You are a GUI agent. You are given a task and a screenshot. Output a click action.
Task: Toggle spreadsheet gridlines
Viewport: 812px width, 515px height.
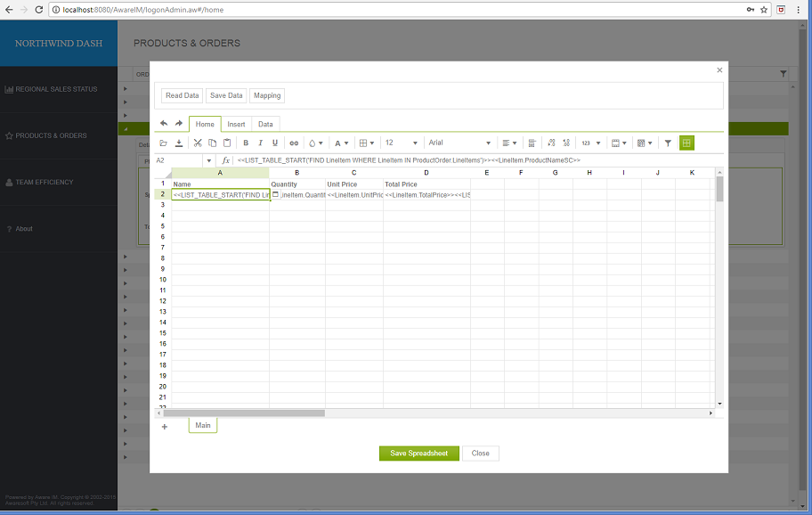(686, 143)
